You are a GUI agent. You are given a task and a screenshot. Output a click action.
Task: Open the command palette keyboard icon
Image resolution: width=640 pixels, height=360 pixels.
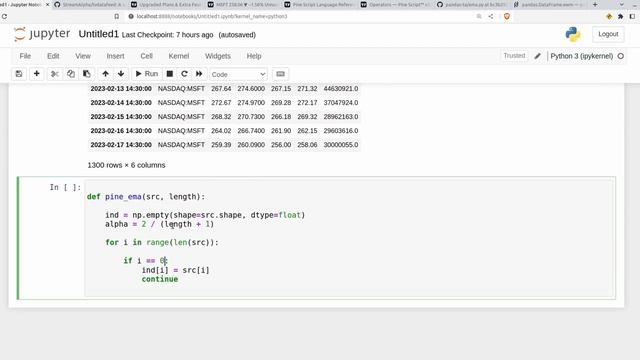[280, 74]
